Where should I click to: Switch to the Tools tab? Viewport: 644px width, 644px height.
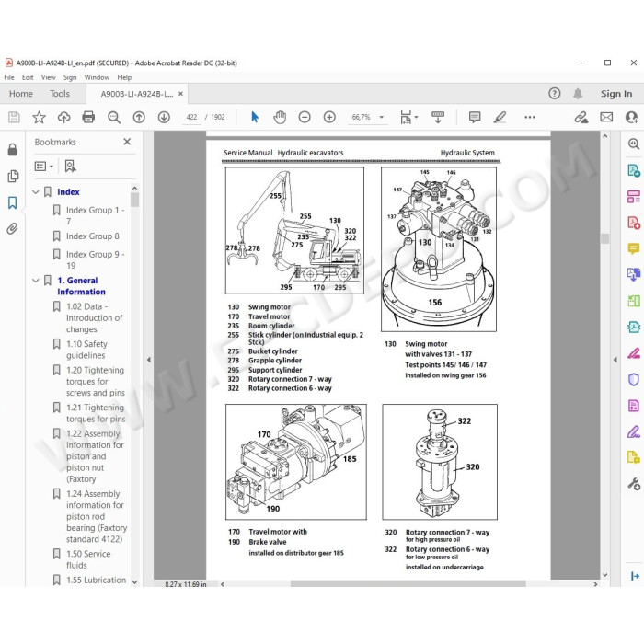pyautogui.click(x=60, y=94)
